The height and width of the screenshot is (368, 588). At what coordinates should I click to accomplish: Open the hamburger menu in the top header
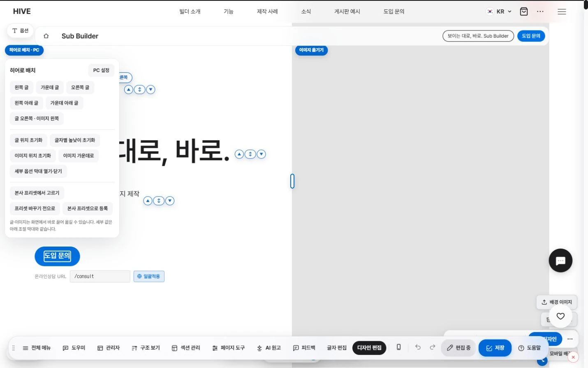coord(562,12)
